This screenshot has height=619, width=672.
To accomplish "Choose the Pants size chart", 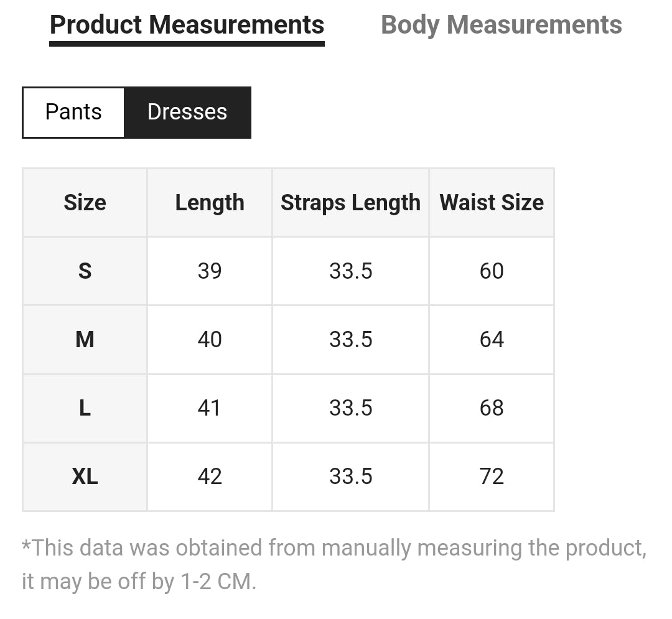I will [x=73, y=112].
